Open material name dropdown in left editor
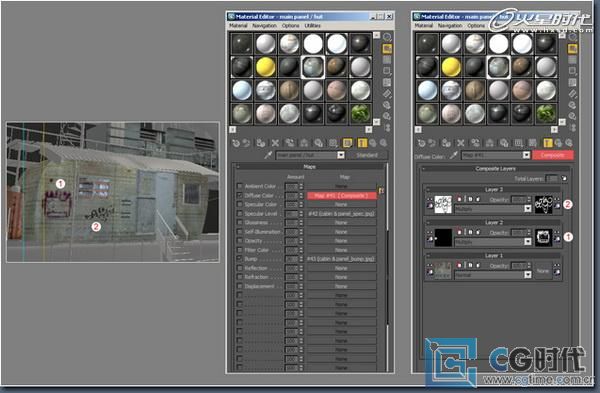600x393 pixels. coord(341,155)
